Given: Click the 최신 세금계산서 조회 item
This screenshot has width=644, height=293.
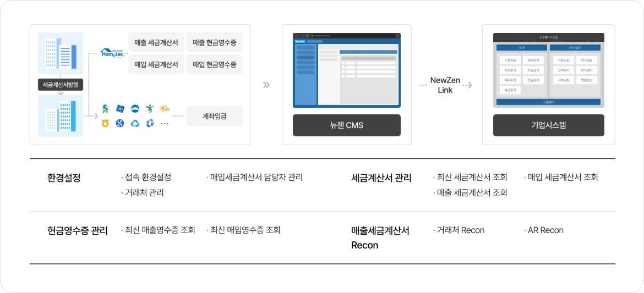Looking at the screenshot, I should (x=470, y=178).
